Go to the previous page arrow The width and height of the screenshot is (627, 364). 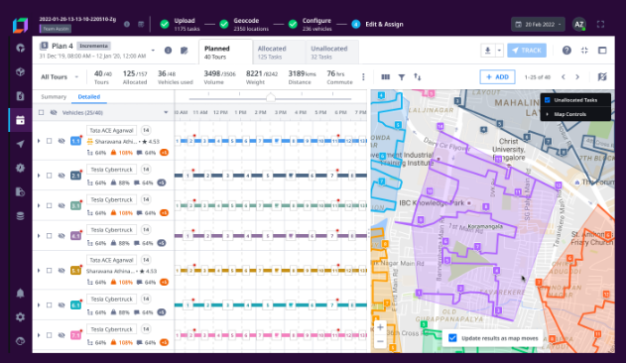564,77
